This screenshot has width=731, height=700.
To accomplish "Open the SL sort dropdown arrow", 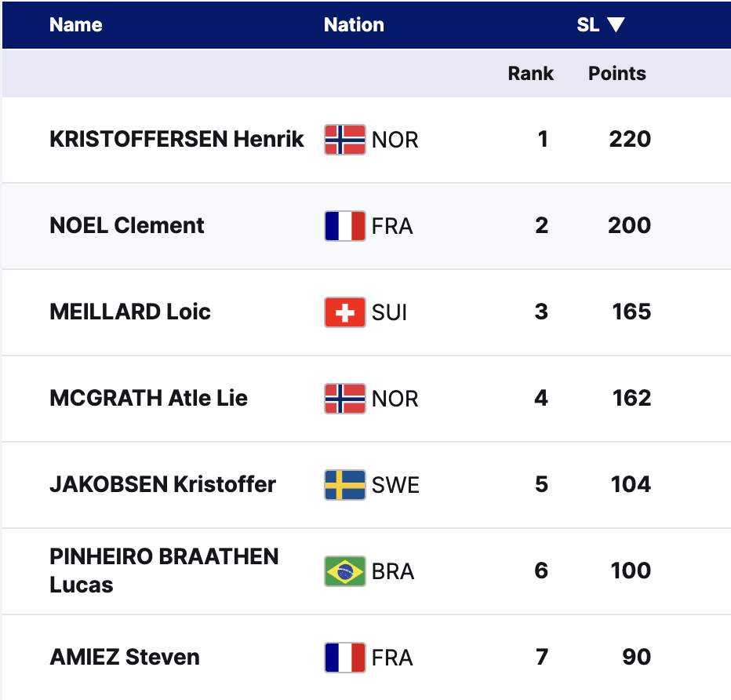I will pos(616,25).
